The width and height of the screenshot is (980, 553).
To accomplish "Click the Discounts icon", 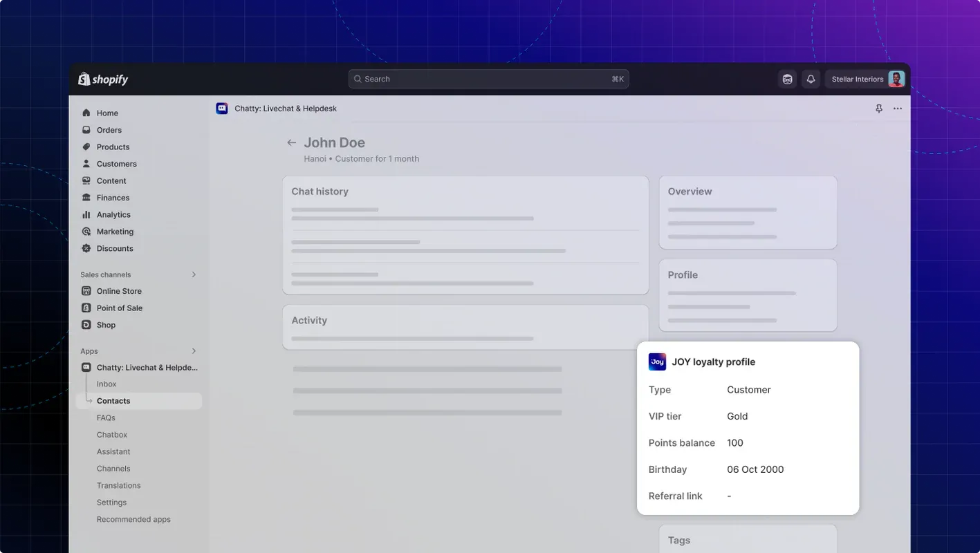I will (x=86, y=248).
